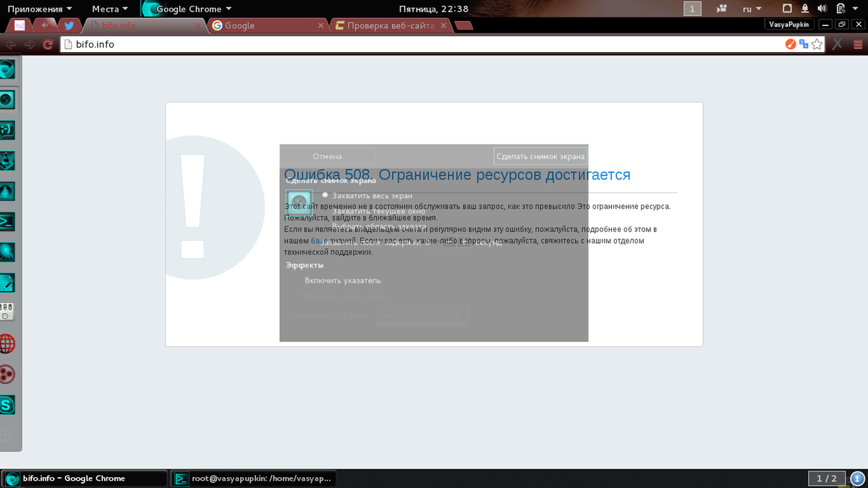The width and height of the screenshot is (868, 488).
Task: Click the camera icon in screenshot dialog
Action: [299, 202]
